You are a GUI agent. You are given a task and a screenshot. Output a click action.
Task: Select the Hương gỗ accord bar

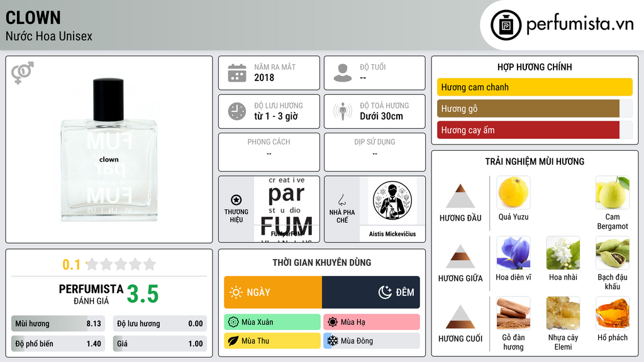pos(535,109)
